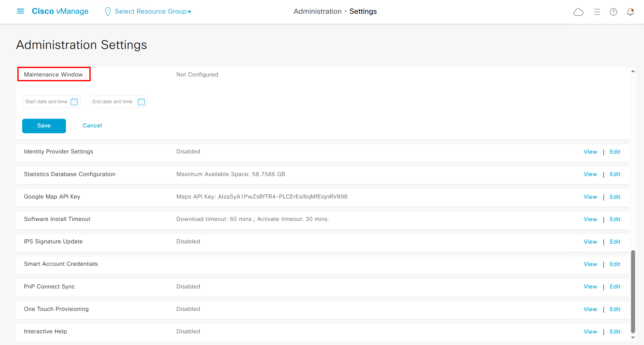
Task: Expand Select Resource Group dropdown
Action: click(x=153, y=11)
